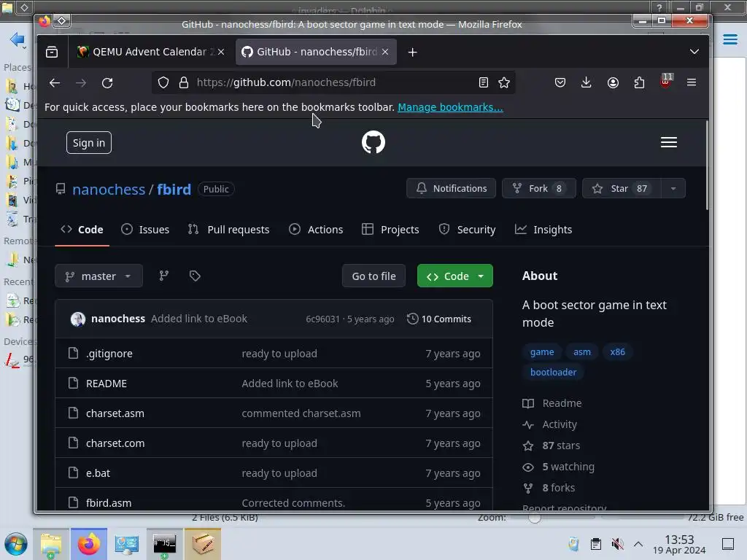View tags icon in repo toolbar

click(x=195, y=276)
